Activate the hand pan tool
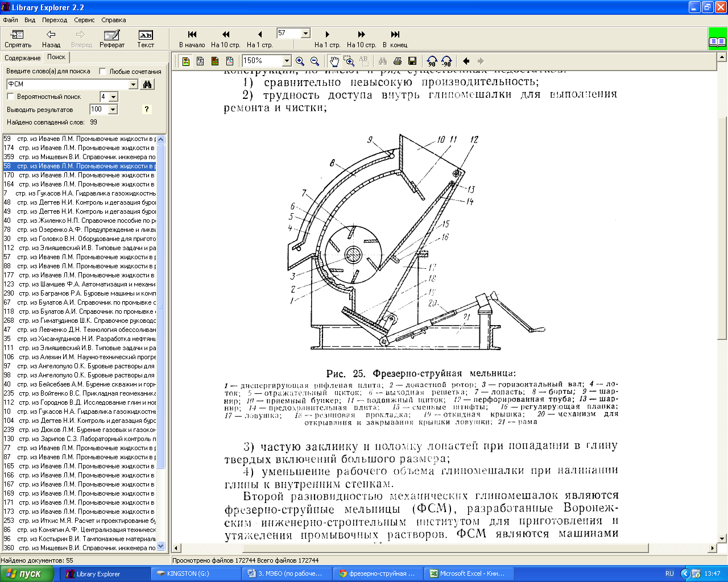Screen dimensions: 728x582 pyautogui.click(x=334, y=61)
